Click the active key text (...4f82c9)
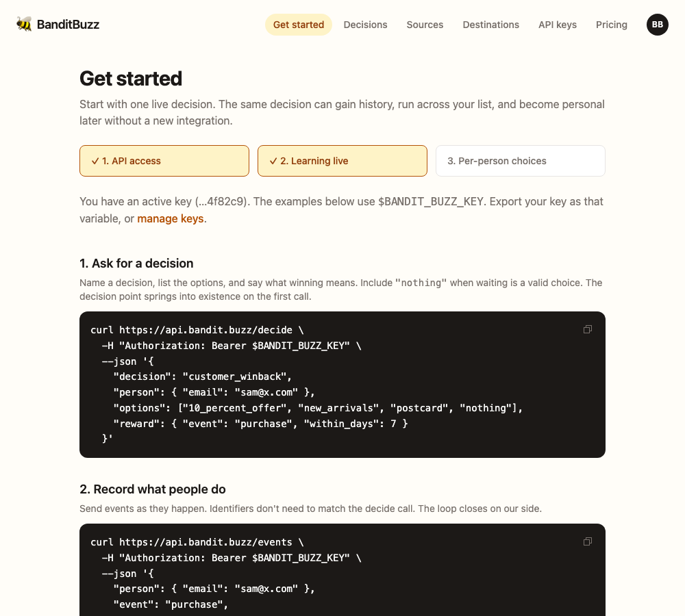The height and width of the screenshot is (616, 685). [x=223, y=202]
